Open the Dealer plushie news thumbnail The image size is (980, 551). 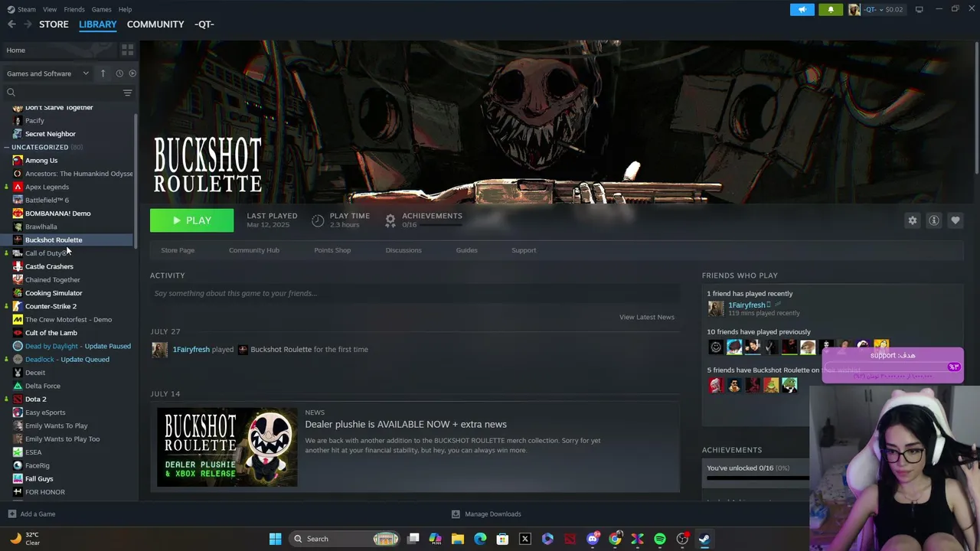click(227, 447)
